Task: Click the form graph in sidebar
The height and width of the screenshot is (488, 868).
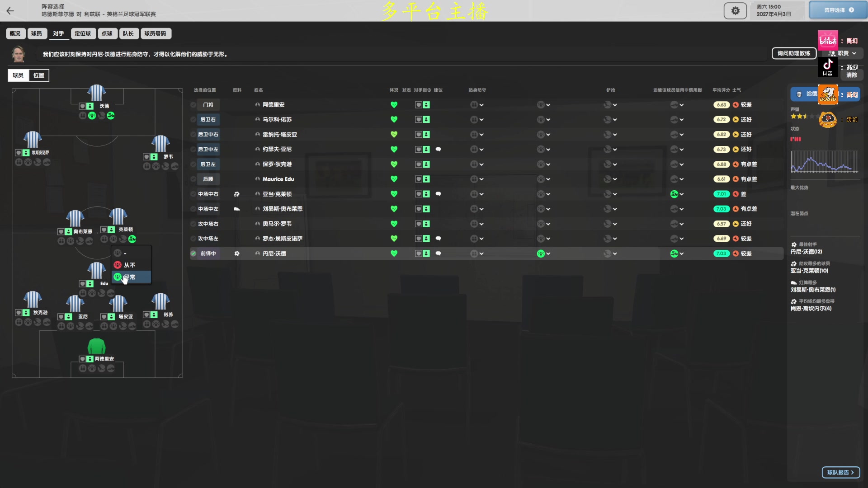Action: point(824,162)
